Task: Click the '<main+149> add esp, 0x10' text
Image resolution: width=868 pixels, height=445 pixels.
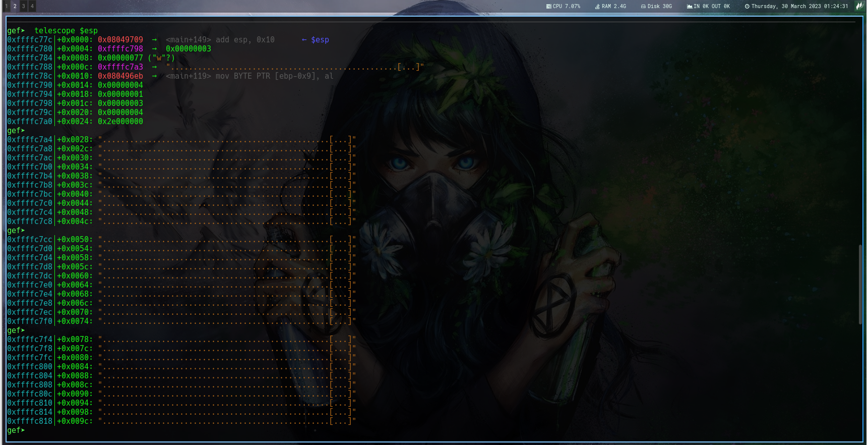Action: pyautogui.click(x=220, y=40)
